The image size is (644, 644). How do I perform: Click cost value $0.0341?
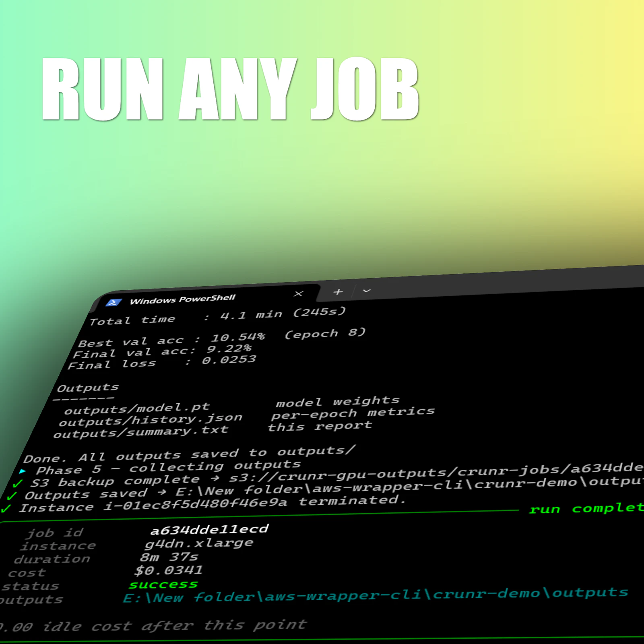coord(169,570)
